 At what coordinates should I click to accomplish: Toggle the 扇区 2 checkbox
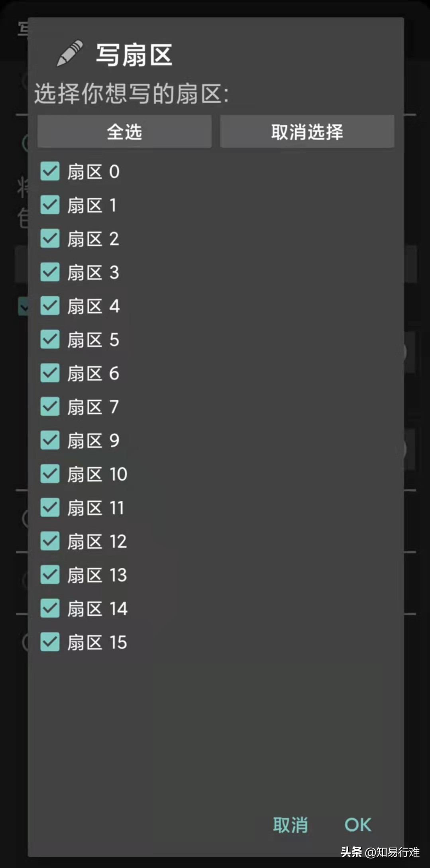pyautogui.click(x=50, y=238)
